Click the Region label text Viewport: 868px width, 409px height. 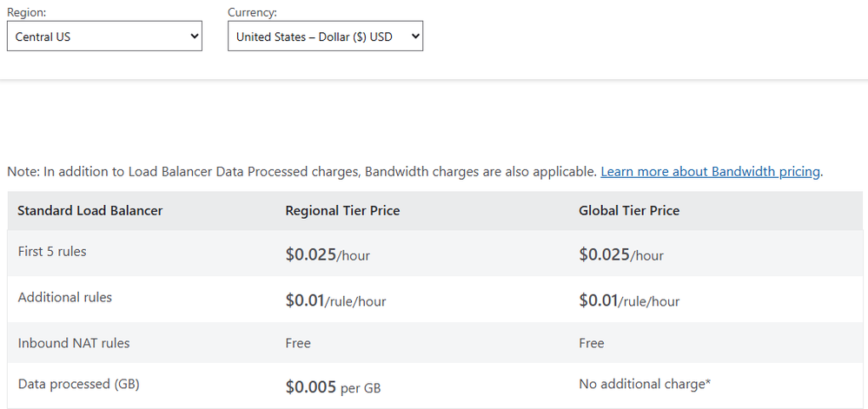point(26,12)
